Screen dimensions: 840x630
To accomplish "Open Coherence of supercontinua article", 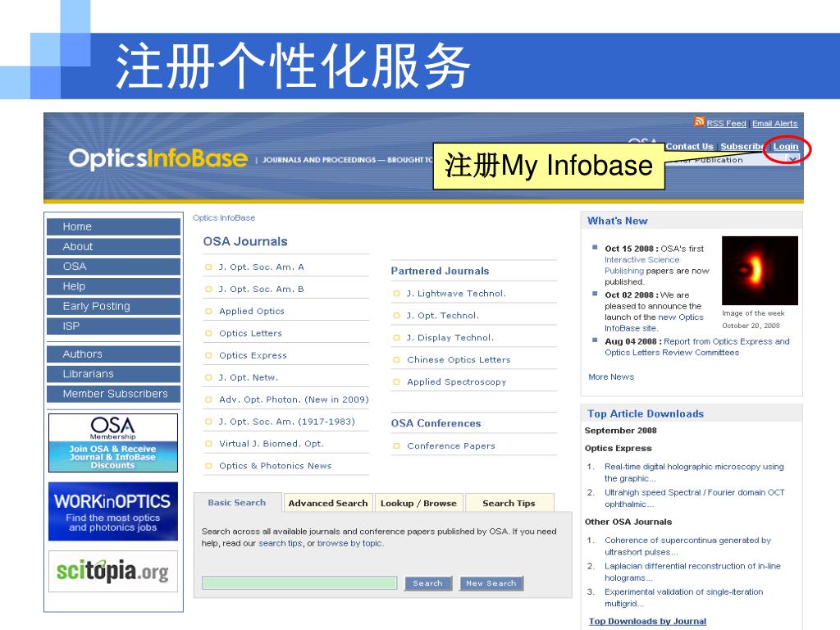I will [688, 546].
